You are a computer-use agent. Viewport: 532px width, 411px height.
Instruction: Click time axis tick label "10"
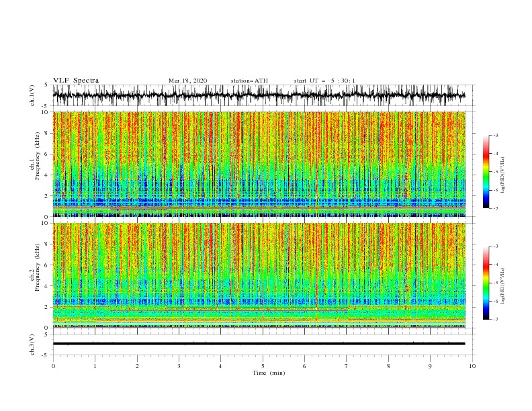click(472, 366)
